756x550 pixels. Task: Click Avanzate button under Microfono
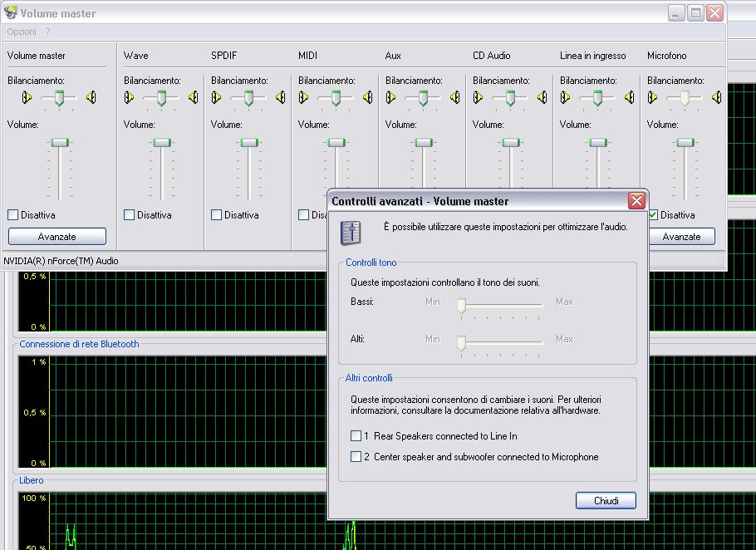pyautogui.click(x=682, y=237)
